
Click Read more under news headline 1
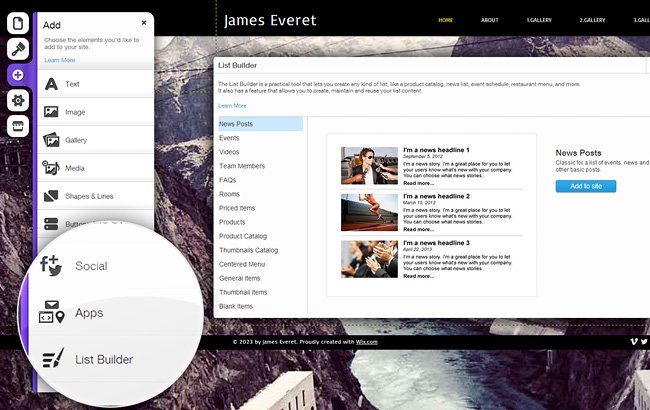[418, 183]
